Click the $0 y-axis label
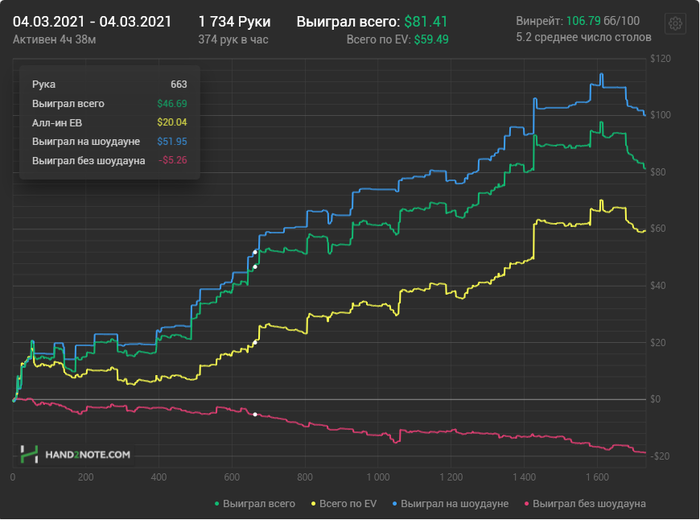Image resolution: width=700 pixels, height=520 pixels. coord(655,399)
